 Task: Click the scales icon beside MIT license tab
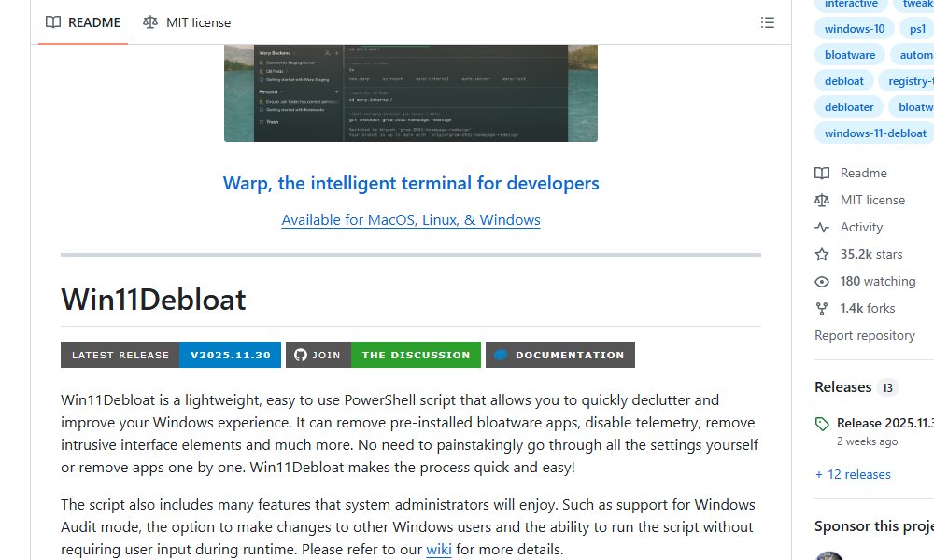(x=150, y=22)
